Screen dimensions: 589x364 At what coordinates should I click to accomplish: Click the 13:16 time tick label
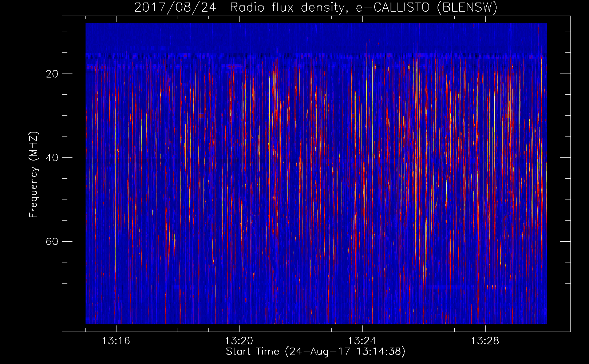coord(116,341)
